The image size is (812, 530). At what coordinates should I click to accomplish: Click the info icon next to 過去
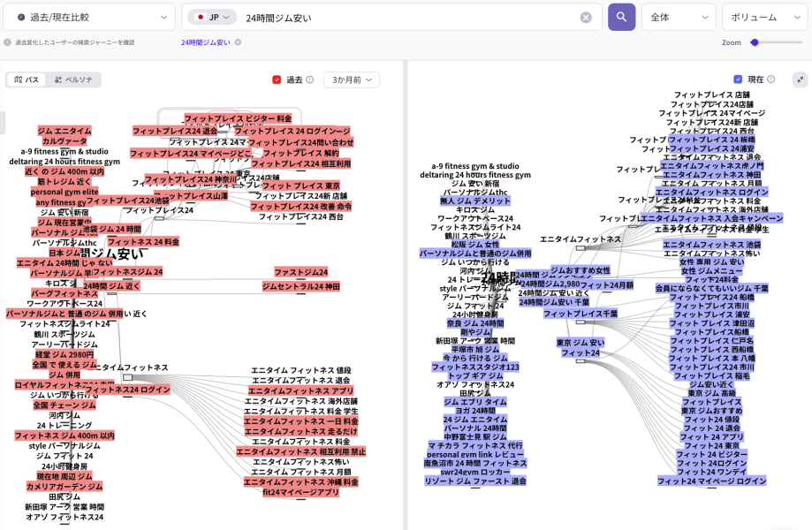click(x=309, y=79)
